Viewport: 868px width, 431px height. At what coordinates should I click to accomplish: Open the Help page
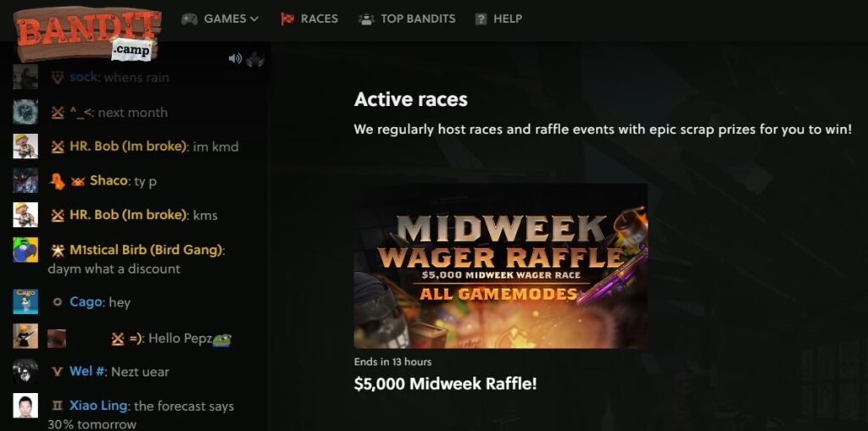(498, 19)
